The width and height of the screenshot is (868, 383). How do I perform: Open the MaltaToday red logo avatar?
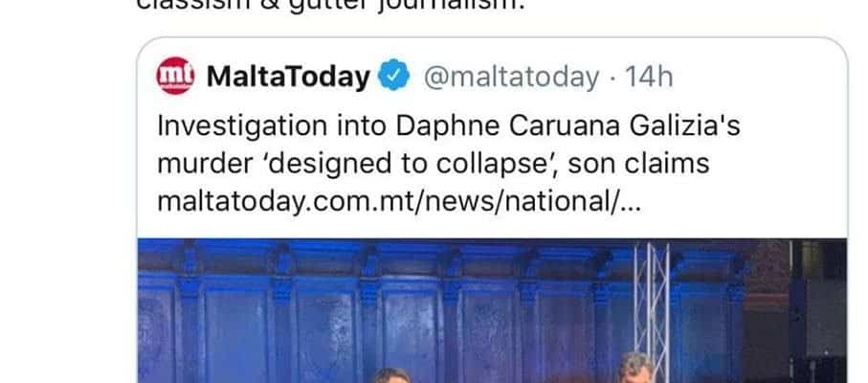[175, 76]
